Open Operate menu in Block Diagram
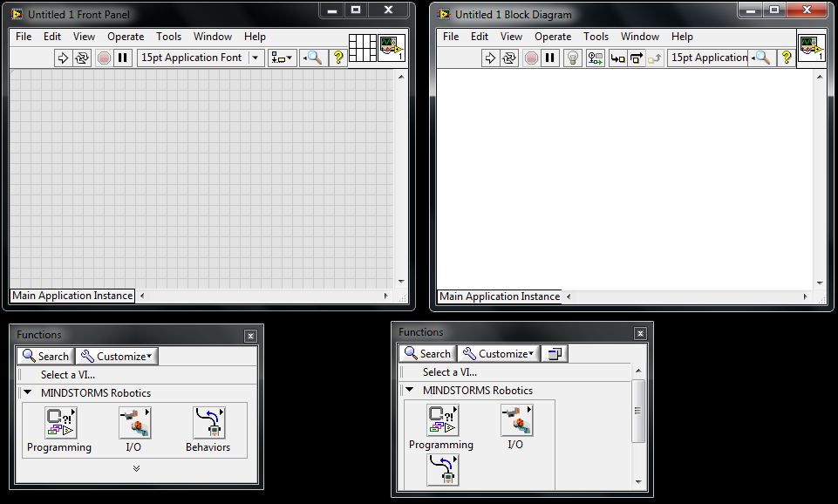The width and height of the screenshot is (838, 504). (x=553, y=37)
